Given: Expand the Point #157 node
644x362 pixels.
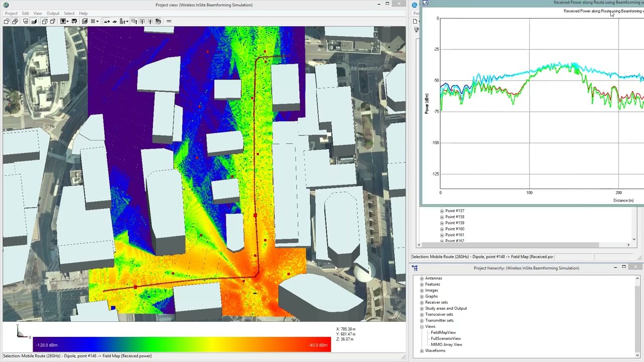Looking at the screenshot, I should (442, 211).
